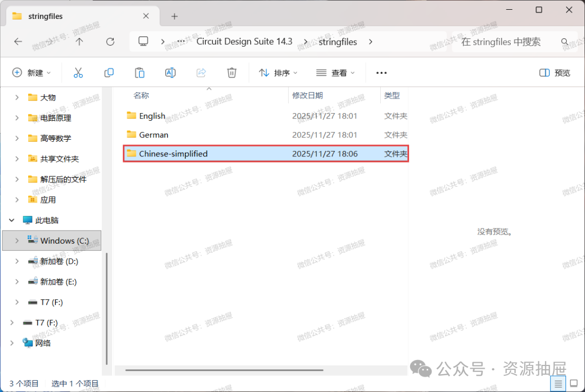Go up one folder level arrow
The image size is (585, 392).
point(79,41)
